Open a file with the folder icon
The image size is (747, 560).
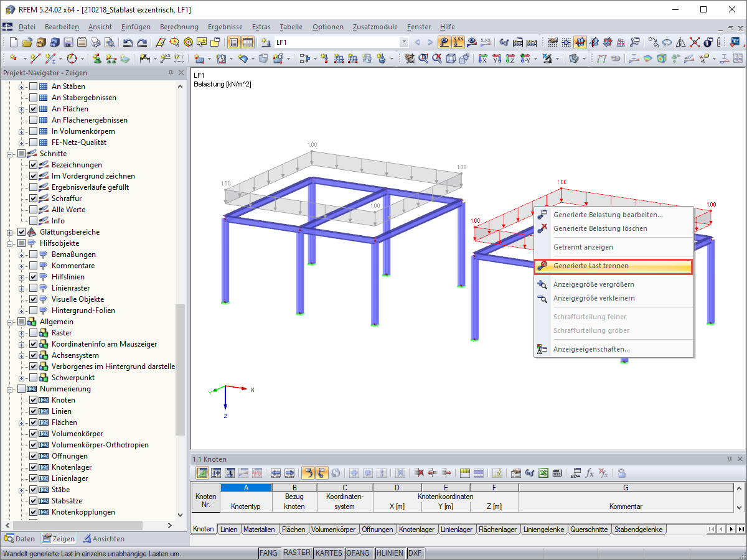27,42
